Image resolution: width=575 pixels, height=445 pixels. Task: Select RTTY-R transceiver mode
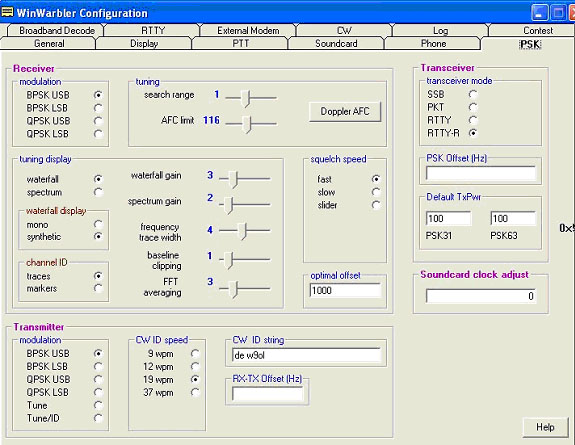point(473,133)
